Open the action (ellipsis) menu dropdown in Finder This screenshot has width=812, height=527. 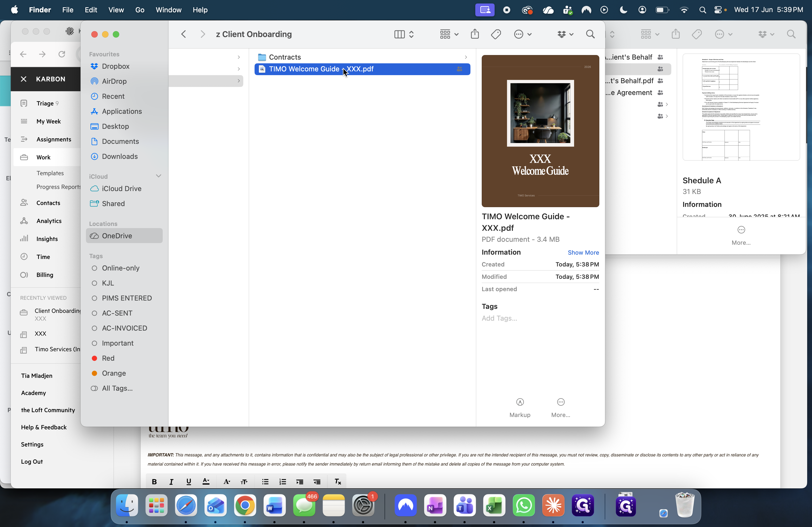pyautogui.click(x=523, y=34)
